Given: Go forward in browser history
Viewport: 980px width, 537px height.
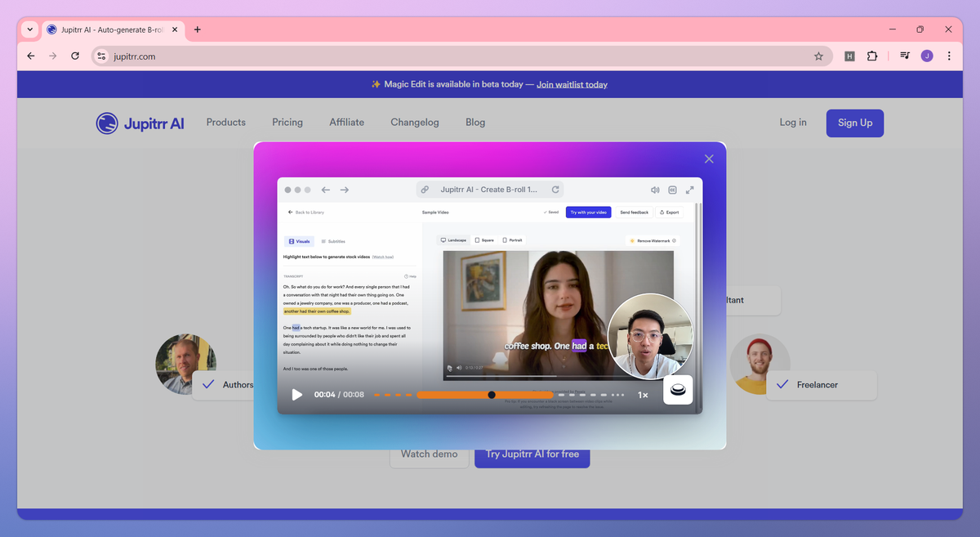Looking at the screenshot, I should click(53, 56).
